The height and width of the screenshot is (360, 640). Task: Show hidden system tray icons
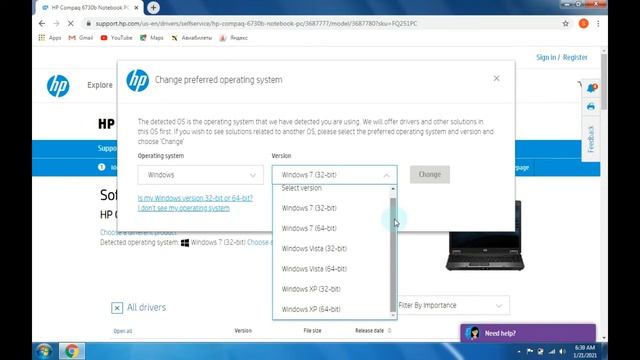tap(519, 351)
